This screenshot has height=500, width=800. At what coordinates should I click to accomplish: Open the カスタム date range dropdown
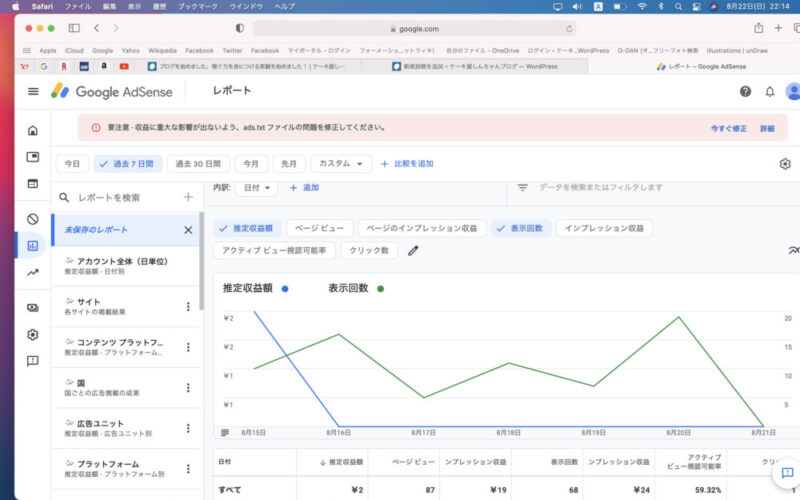(341, 163)
